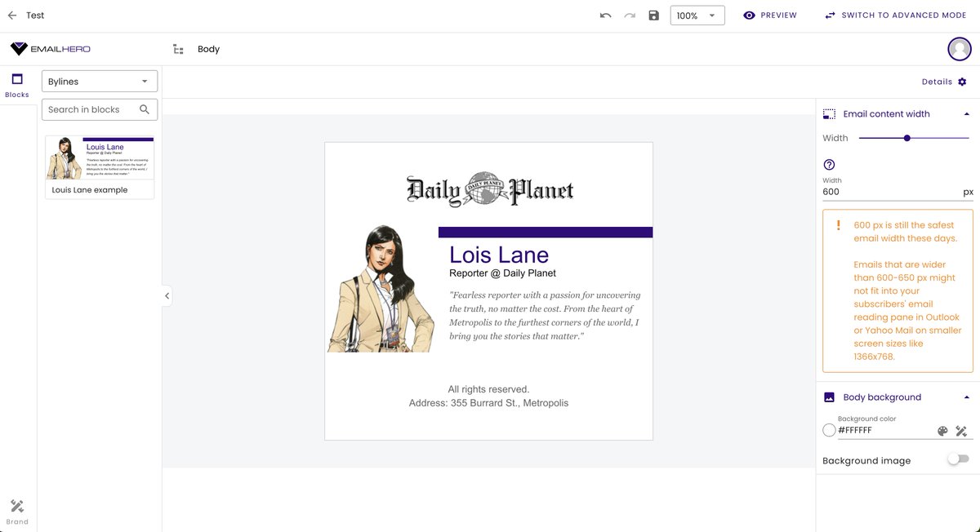The height and width of the screenshot is (532, 980).
Task: Open the white background color swatch
Action: [829, 430]
